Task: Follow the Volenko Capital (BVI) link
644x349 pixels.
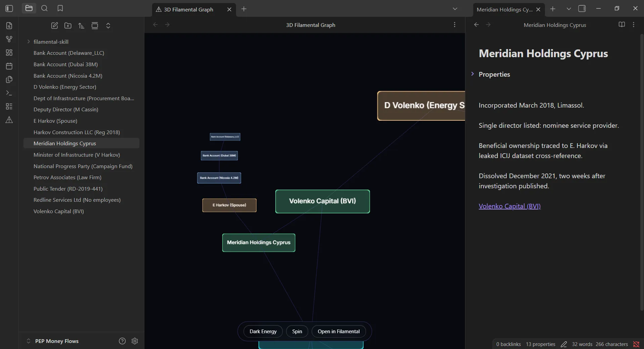Action: click(510, 206)
